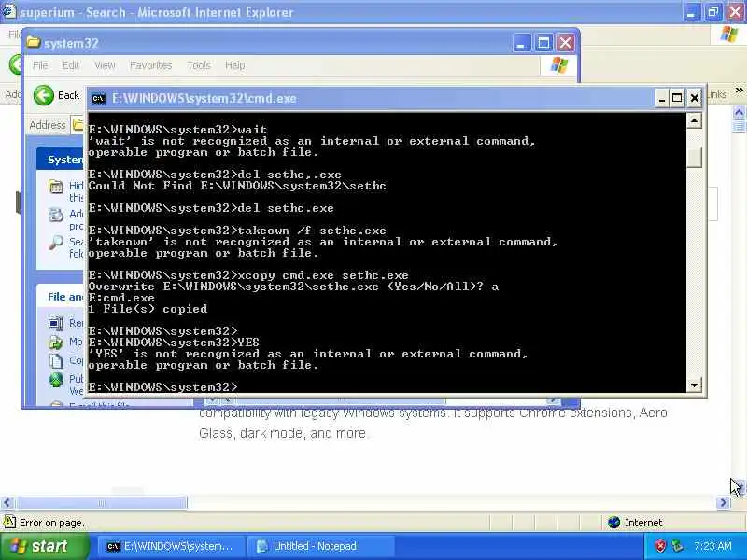Click the red security shield tray icon
Viewport: 747px width, 560px height.
click(661, 546)
